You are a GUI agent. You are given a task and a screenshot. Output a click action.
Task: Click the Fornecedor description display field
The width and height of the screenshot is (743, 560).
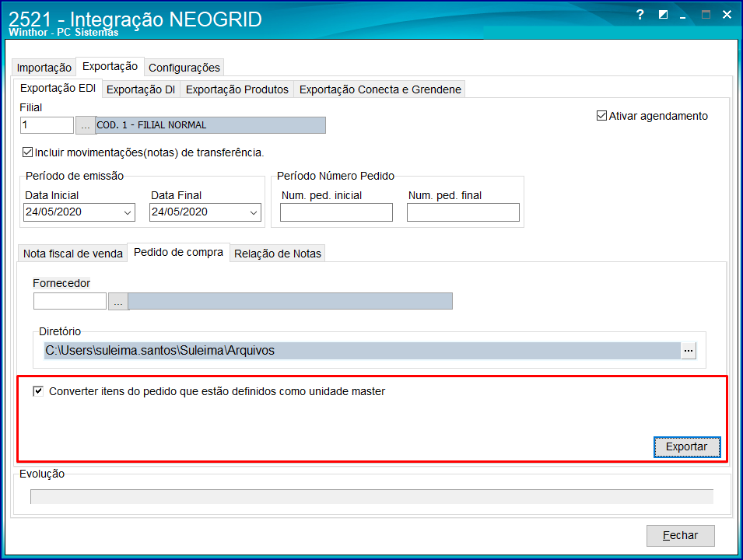[x=290, y=301]
